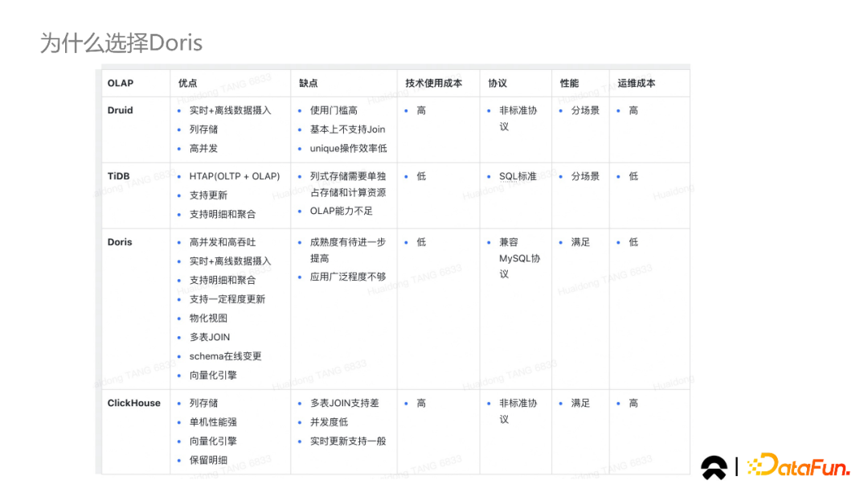Select the ClickHouse row label
Image resolution: width=868 pixels, height=489 pixels.
[134, 403]
